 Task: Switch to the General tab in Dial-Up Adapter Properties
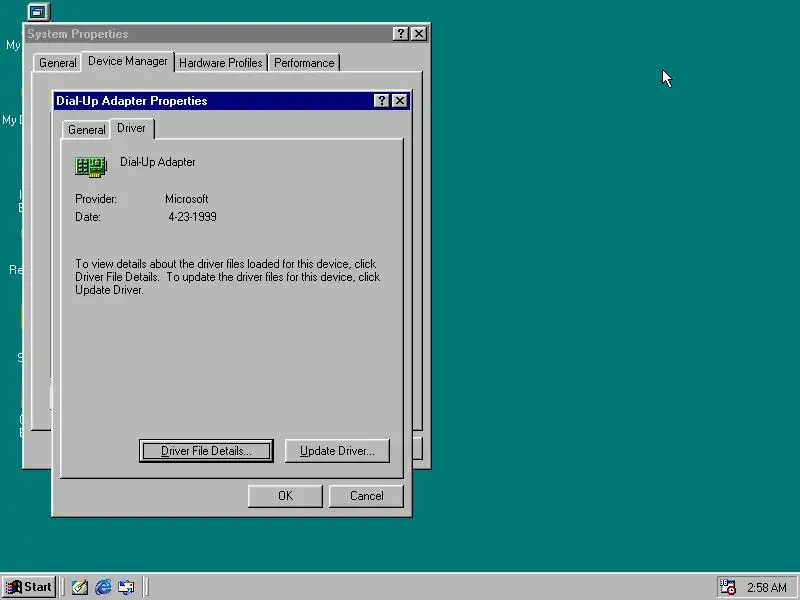[x=86, y=130]
